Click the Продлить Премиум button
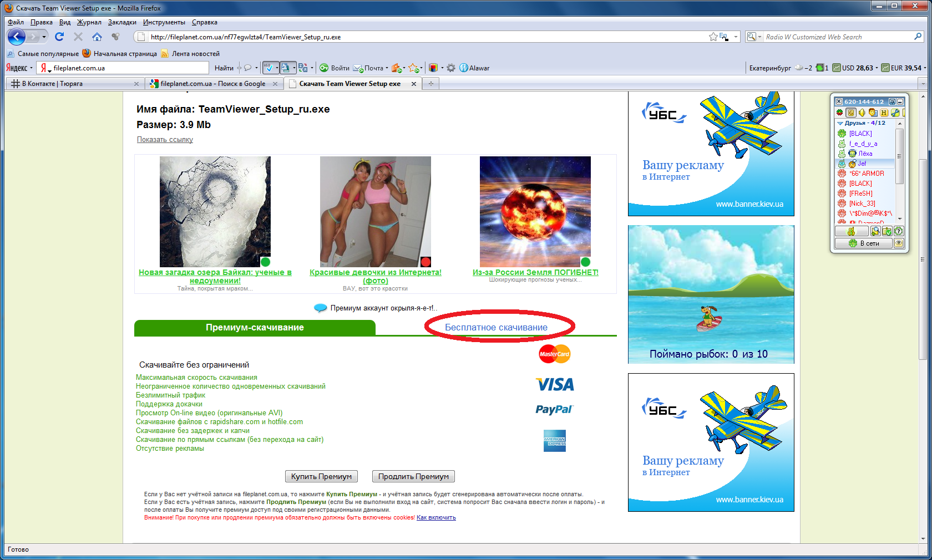This screenshot has width=932, height=560. (413, 476)
